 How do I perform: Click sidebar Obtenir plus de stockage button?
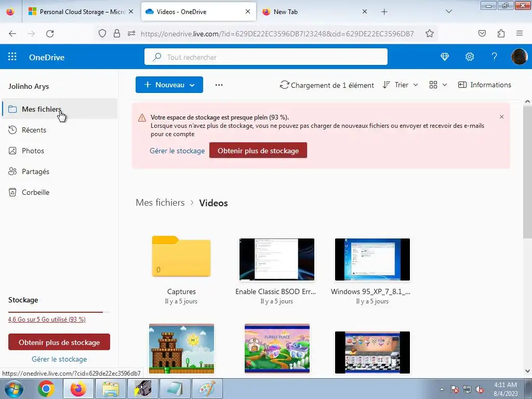(59, 342)
